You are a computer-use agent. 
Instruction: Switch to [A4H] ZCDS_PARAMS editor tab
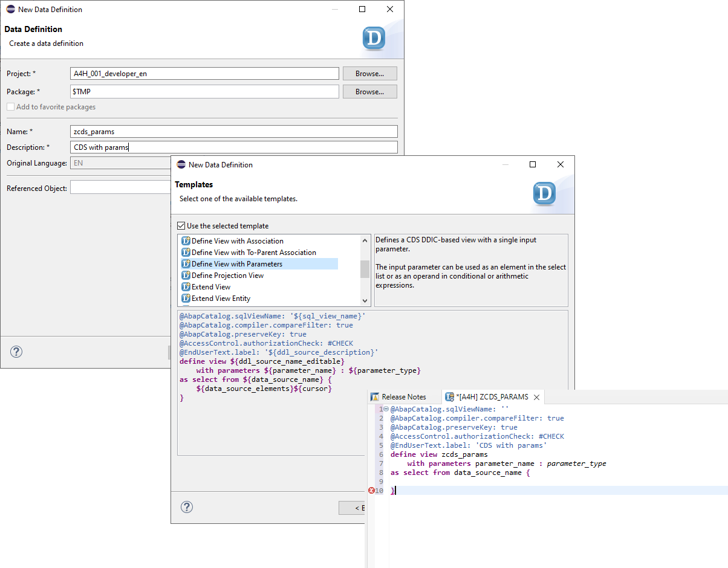pyautogui.click(x=492, y=397)
